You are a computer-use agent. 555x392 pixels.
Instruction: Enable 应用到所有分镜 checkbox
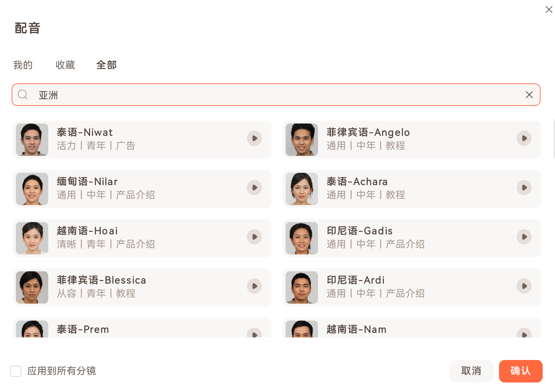16,371
